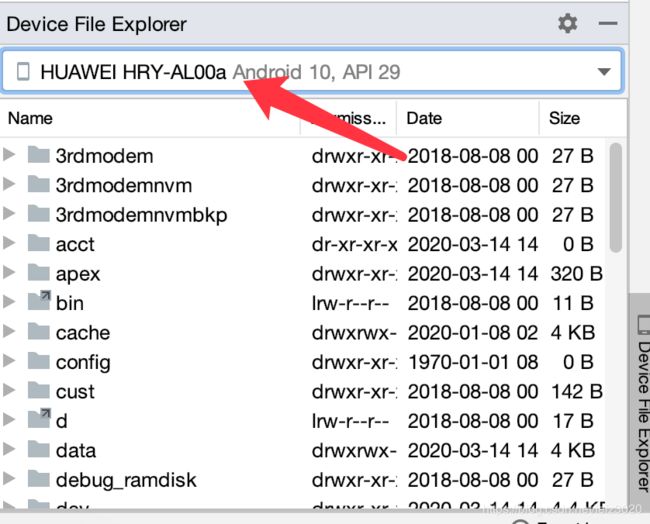The image size is (650, 524).
Task: Sort by the Date column header
Action: coord(424,119)
